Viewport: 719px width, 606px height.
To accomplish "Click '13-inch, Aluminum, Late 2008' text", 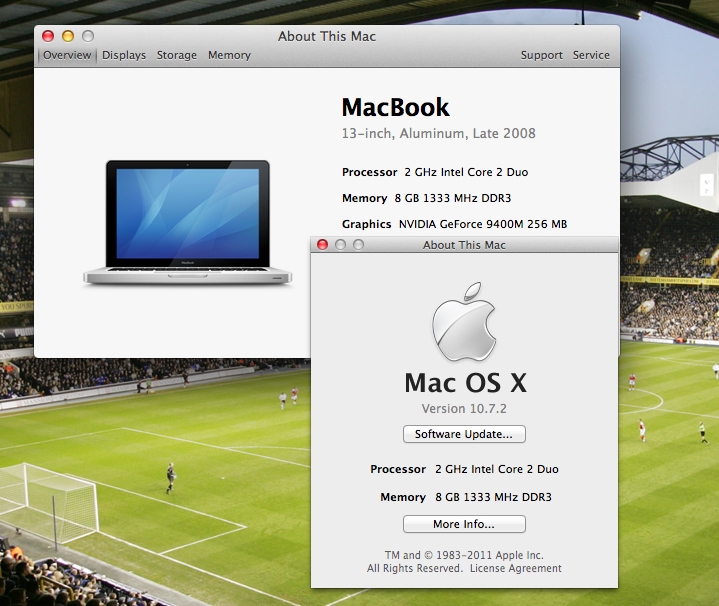I will click(438, 133).
